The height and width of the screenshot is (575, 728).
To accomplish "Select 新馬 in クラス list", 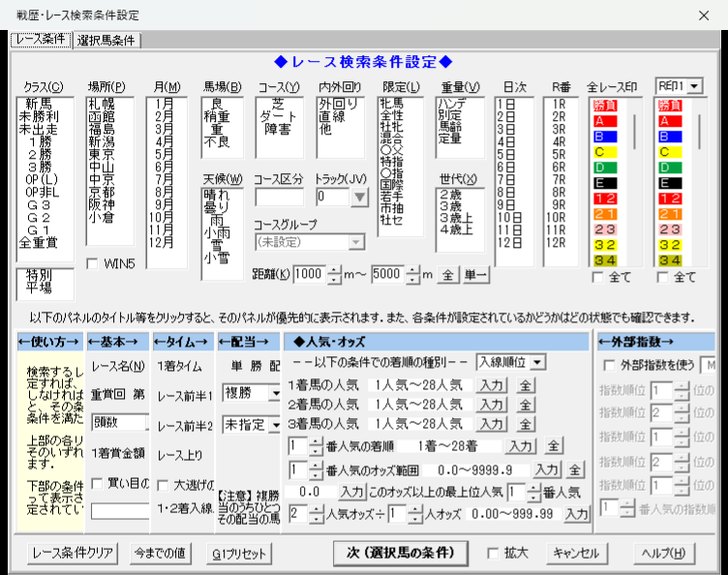I will pos(39,104).
